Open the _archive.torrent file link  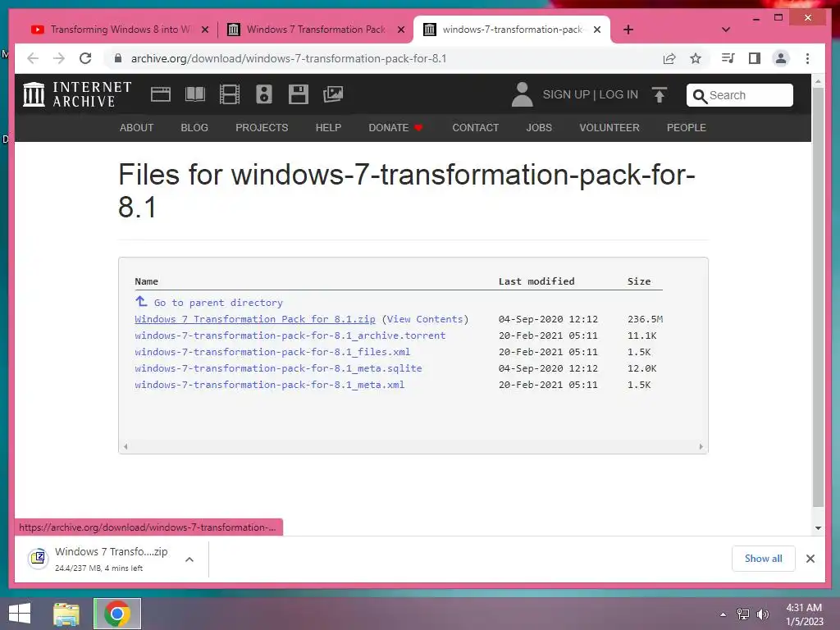pyautogui.click(x=290, y=336)
